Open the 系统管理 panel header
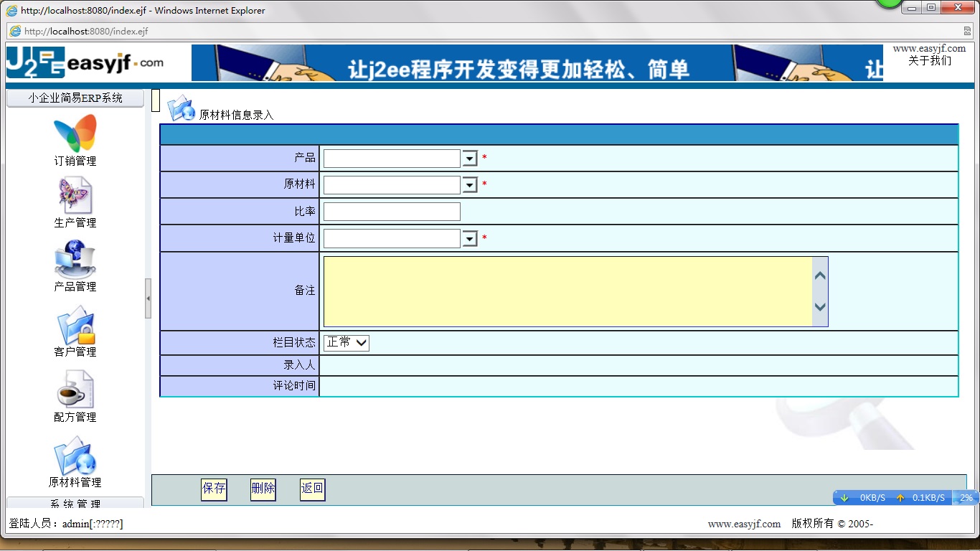980x551 pixels. point(75,504)
